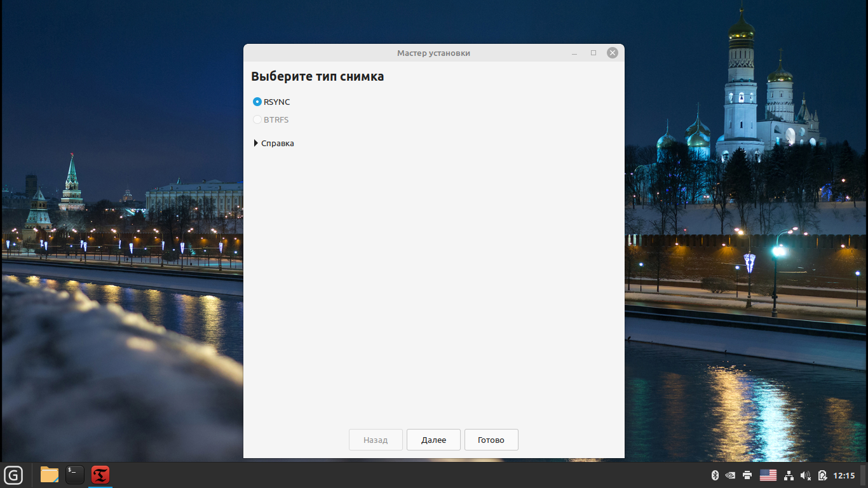The image size is (868, 488).
Task: Click the NVIDIA tray icon
Action: point(731,475)
